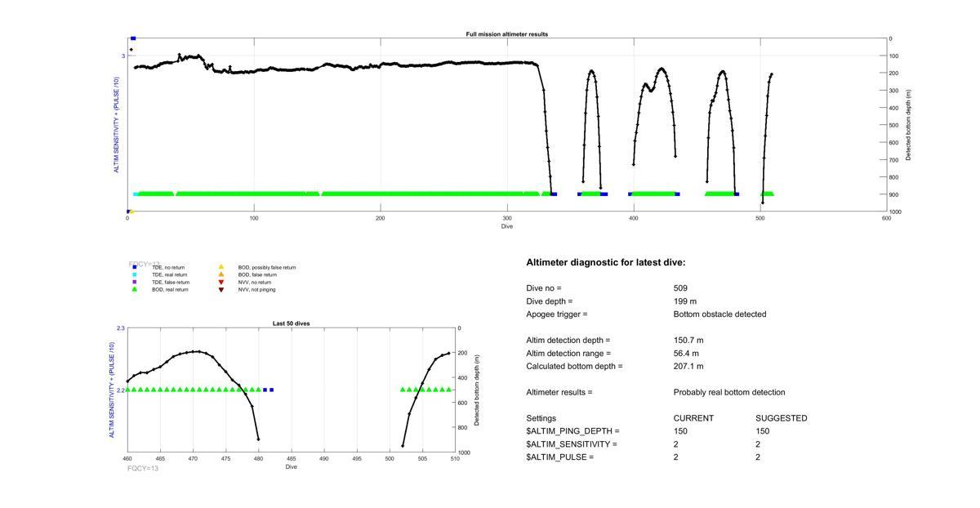Click 'Probably real bottom detection' result text
Viewport: 980px width, 508px height.
729,393
